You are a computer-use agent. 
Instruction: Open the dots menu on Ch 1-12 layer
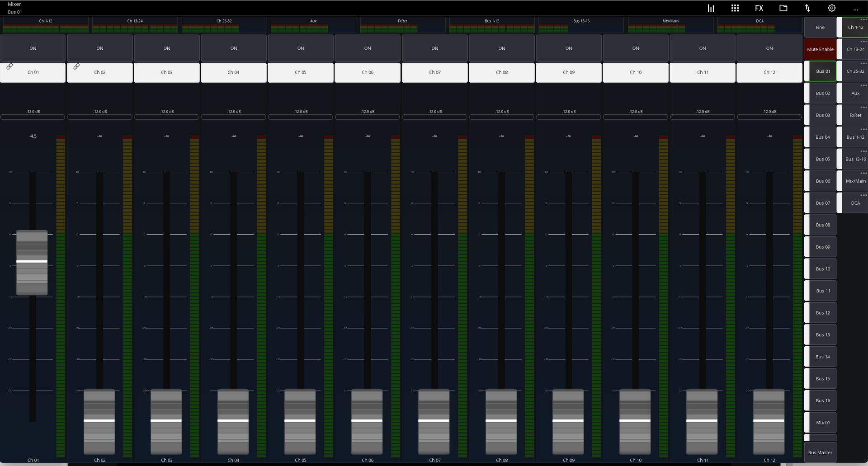click(x=863, y=19)
